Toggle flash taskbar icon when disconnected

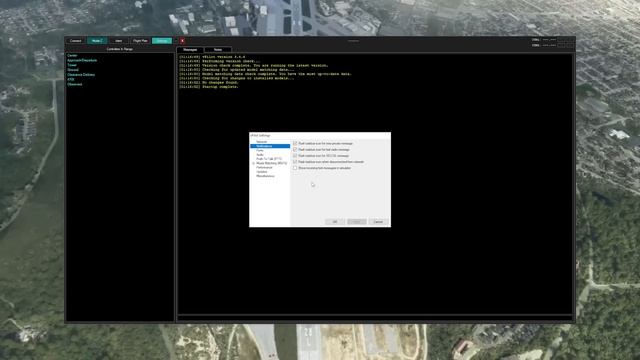[x=295, y=162]
